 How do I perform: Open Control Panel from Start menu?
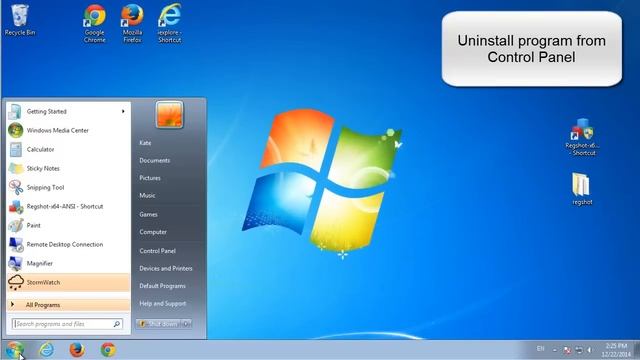pos(158,251)
